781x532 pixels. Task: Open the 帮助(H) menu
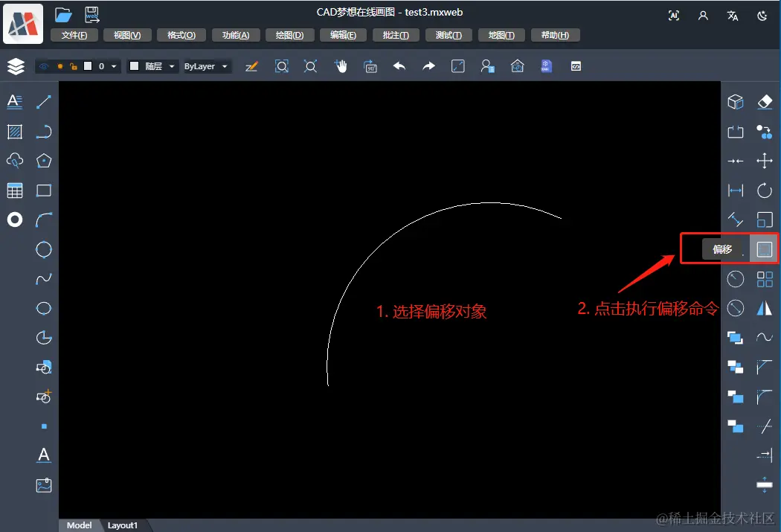pos(555,35)
